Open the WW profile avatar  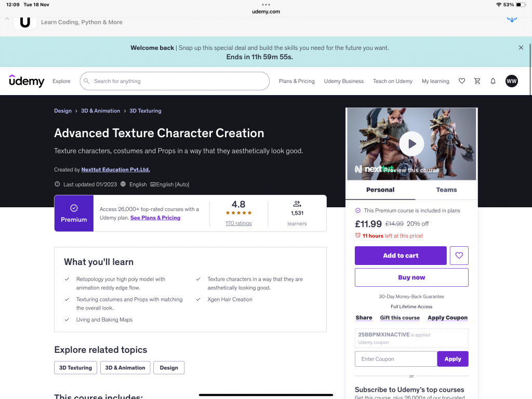pyautogui.click(x=511, y=81)
